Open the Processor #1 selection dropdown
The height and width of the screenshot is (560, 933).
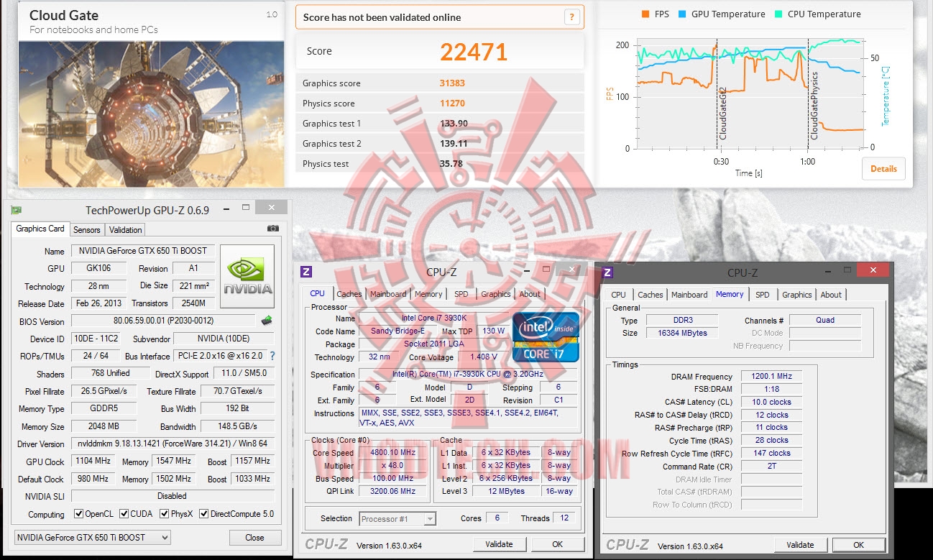click(397, 518)
